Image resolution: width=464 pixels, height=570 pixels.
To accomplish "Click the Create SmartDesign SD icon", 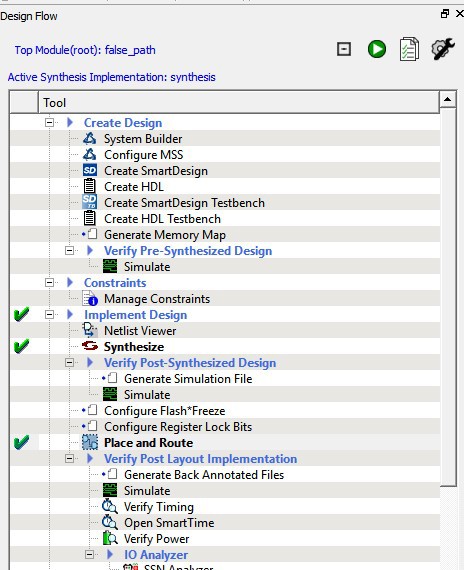I will (89, 170).
